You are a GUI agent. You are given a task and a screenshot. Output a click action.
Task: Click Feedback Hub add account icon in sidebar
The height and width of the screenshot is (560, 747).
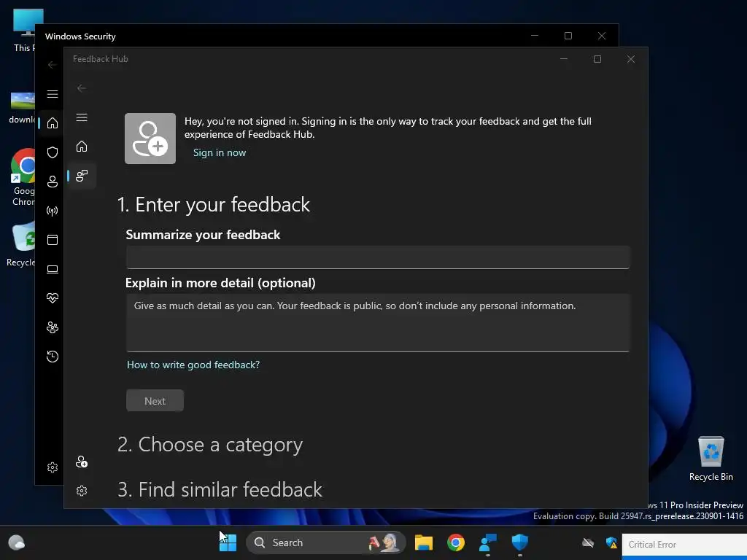[82, 462]
